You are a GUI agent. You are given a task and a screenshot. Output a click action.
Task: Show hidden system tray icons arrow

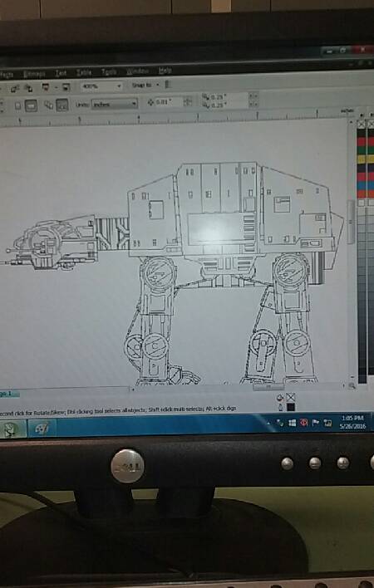click(268, 423)
